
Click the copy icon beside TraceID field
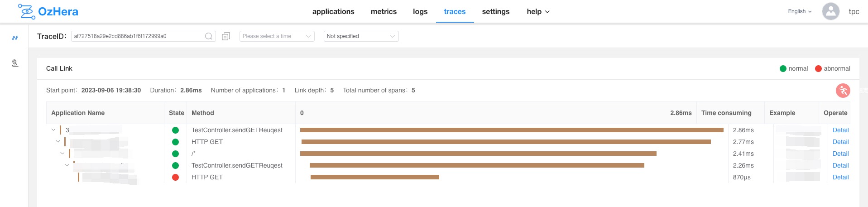(x=226, y=36)
